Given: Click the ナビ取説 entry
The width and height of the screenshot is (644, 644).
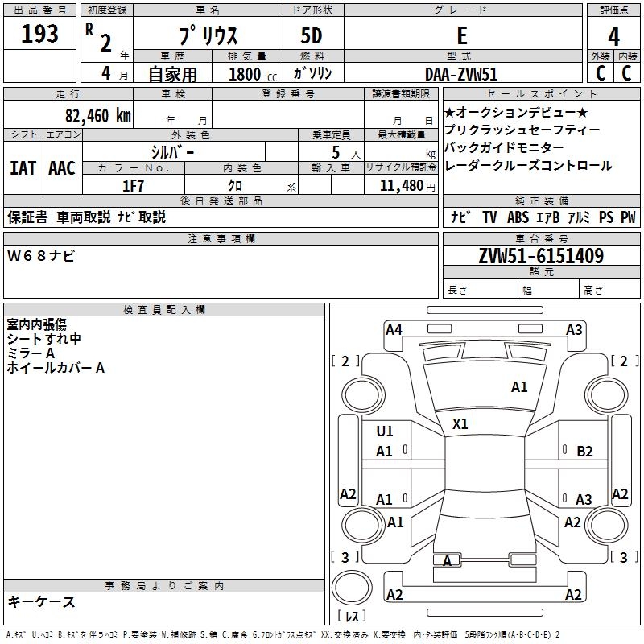Looking at the screenshot, I should coord(142,217).
